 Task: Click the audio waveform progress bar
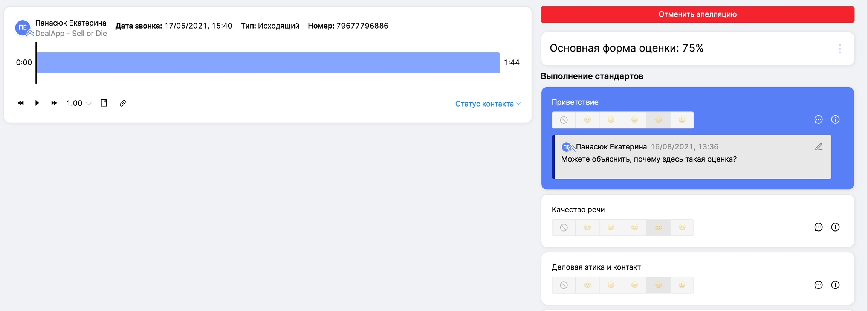point(268,63)
